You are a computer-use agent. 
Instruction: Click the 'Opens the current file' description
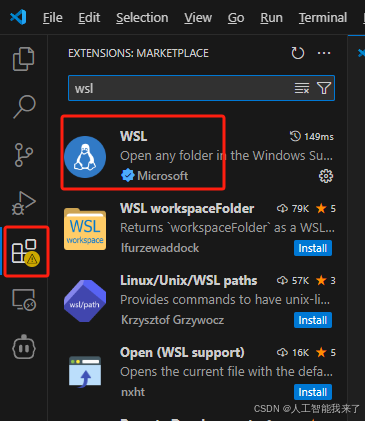(x=226, y=372)
